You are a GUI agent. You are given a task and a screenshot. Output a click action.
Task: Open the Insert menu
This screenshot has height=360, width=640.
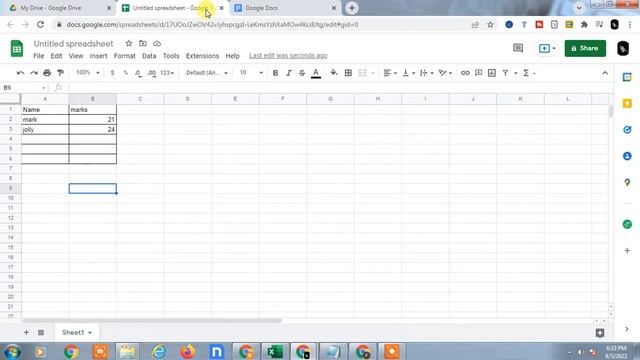point(98,56)
